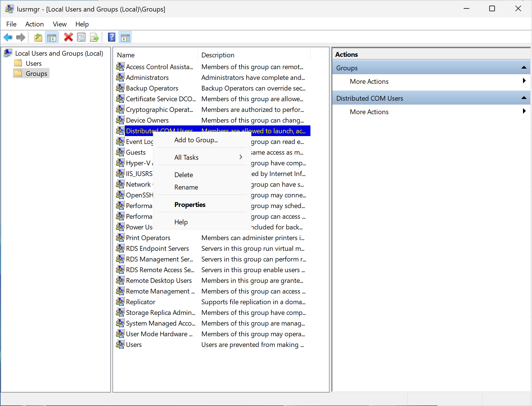Open the Action menu
Image resolution: width=532 pixels, height=406 pixels.
coord(34,24)
